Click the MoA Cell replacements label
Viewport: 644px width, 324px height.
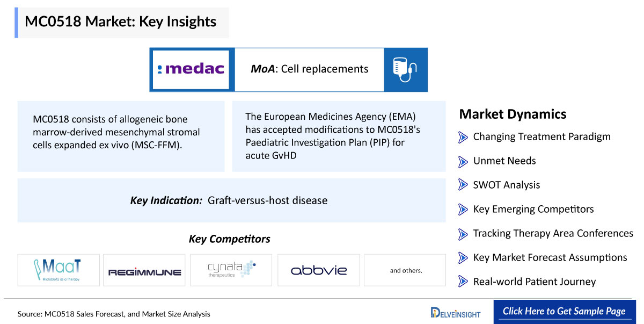[310, 69]
